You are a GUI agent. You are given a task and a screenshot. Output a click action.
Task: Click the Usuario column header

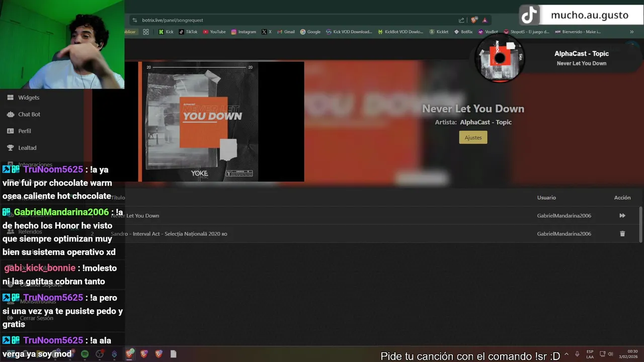pos(546,198)
